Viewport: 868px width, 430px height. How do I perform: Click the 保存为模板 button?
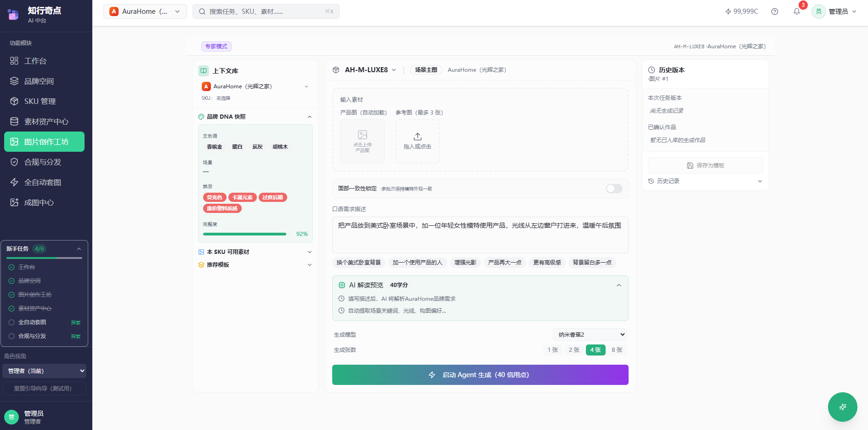coord(705,166)
